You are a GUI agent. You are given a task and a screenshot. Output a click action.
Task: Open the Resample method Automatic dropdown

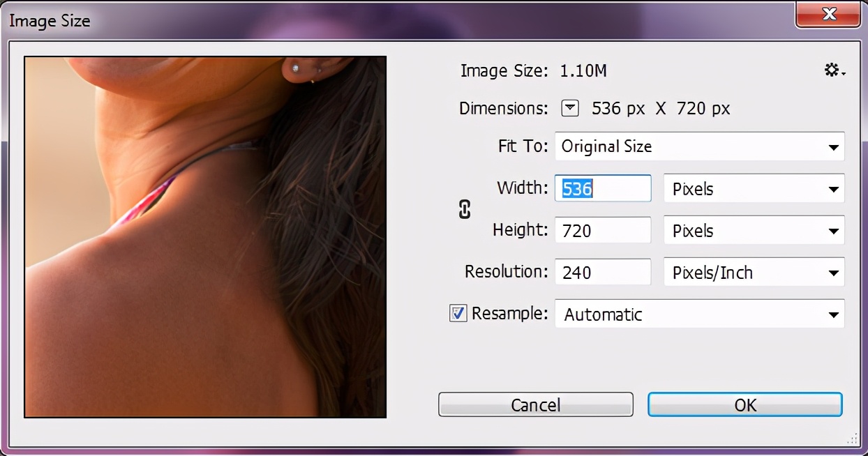(700, 314)
